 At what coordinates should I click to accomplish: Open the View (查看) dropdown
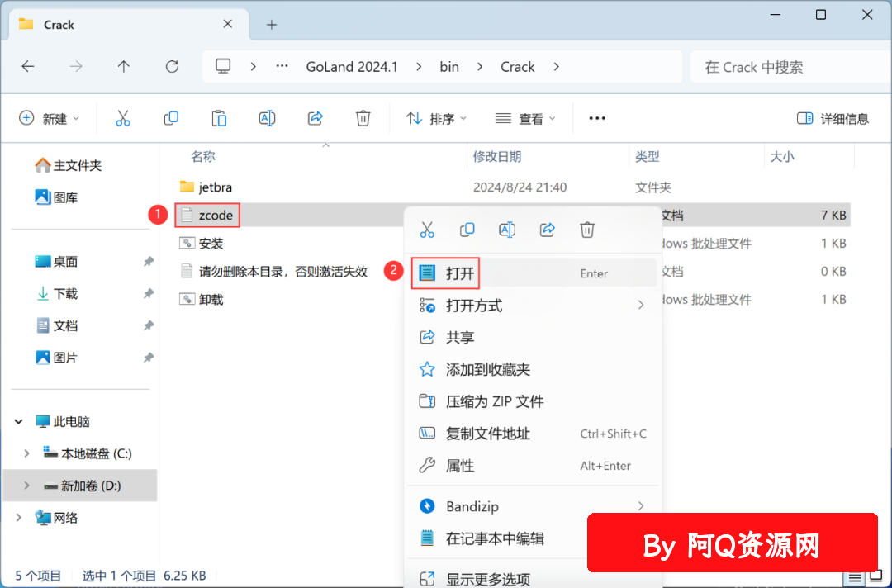point(525,118)
